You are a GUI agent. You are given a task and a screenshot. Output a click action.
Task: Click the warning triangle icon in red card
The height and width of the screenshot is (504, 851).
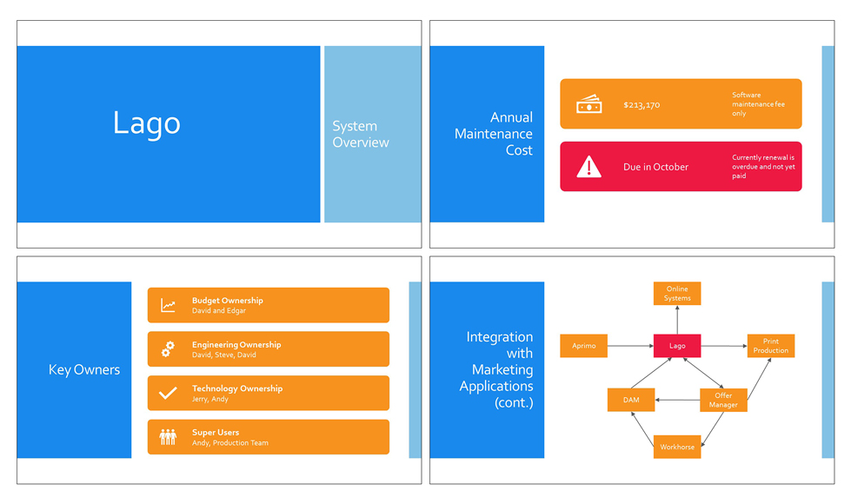pos(588,167)
